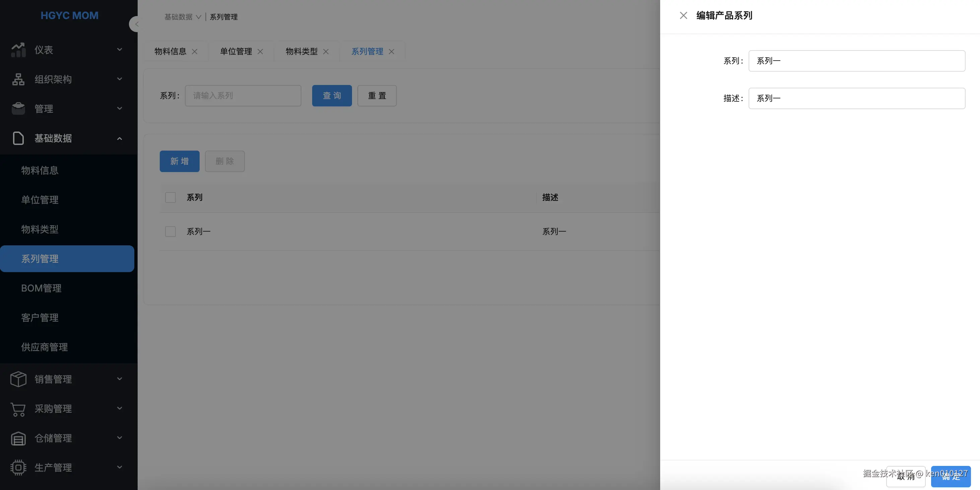The height and width of the screenshot is (490, 980).
Task: Check the checkbox for row 系列一
Action: [x=170, y=232]
